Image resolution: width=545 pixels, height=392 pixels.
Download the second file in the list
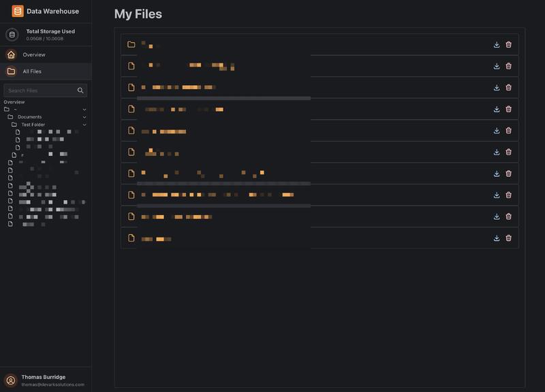(497, 66)
